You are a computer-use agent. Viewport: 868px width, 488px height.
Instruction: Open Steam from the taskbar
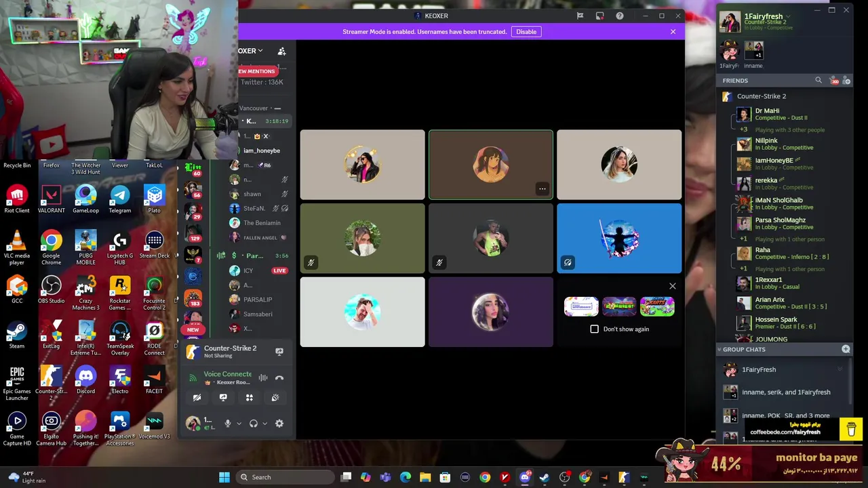(545, 477)
